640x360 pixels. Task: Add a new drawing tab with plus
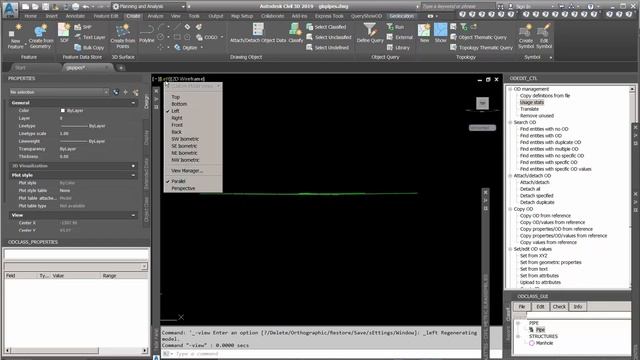pyautogui.click(x=121, y=68)
